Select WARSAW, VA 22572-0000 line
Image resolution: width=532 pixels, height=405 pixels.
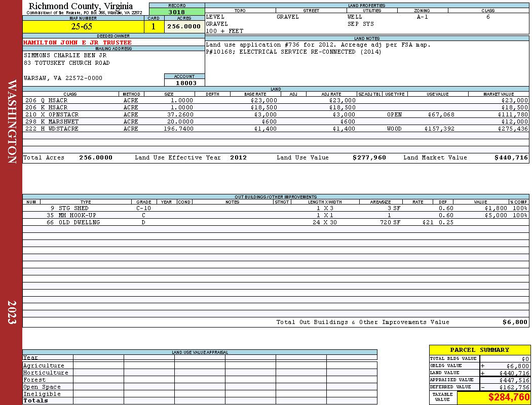[x=63, y=78]
